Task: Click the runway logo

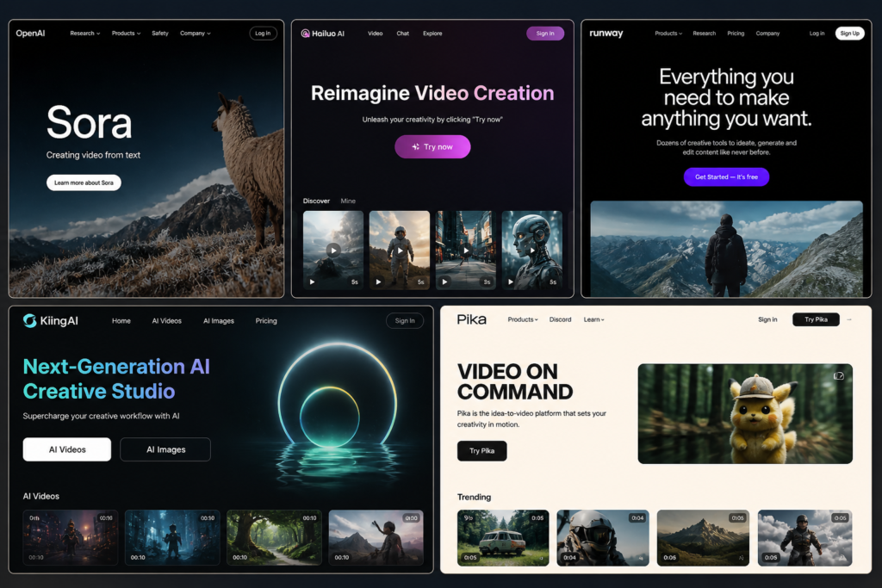Action: [x=606, y=34]
